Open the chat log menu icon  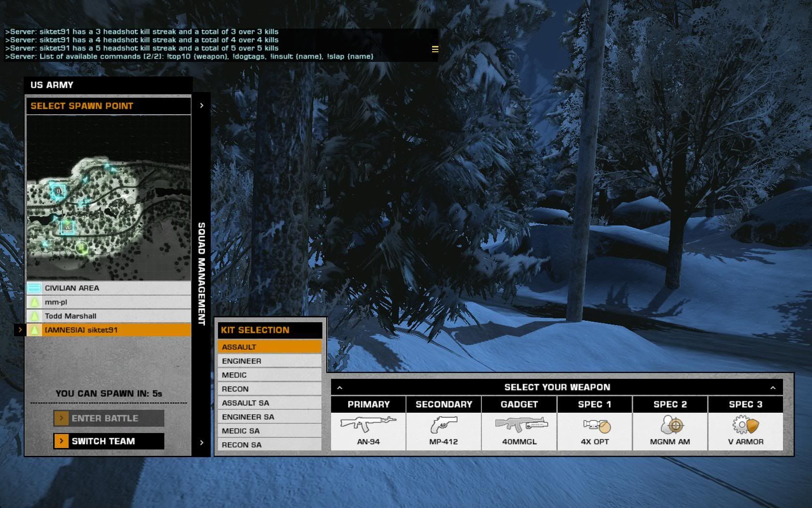pyautogui.click(x=435, y=49)
